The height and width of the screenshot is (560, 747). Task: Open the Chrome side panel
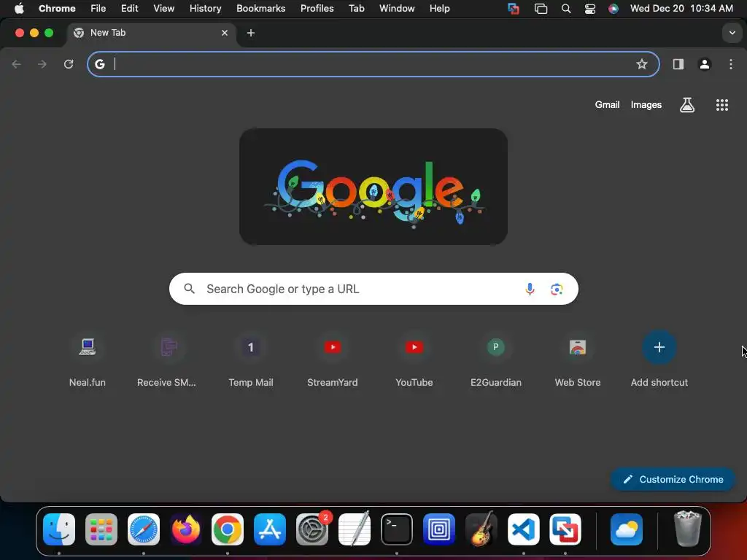click(678, 64)
